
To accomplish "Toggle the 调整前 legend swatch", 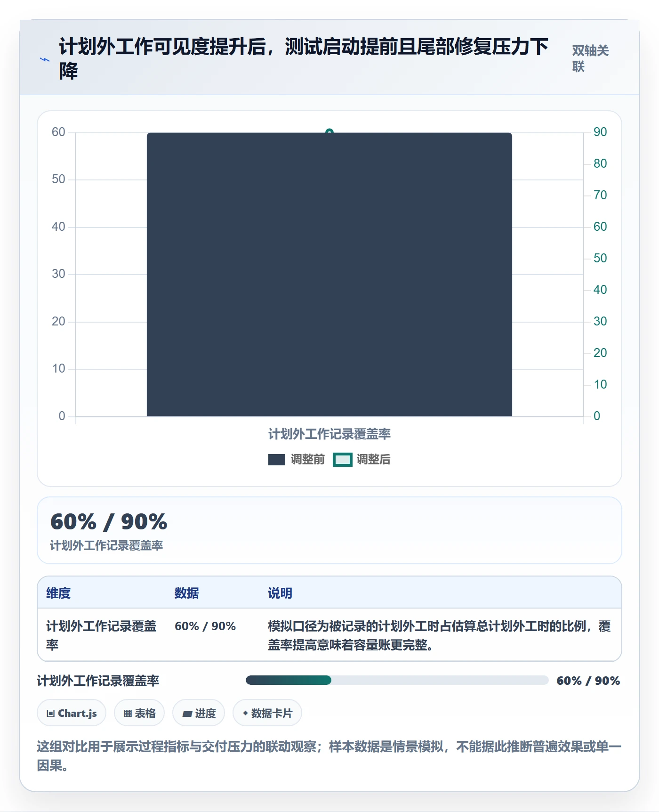I will [277, 460].
